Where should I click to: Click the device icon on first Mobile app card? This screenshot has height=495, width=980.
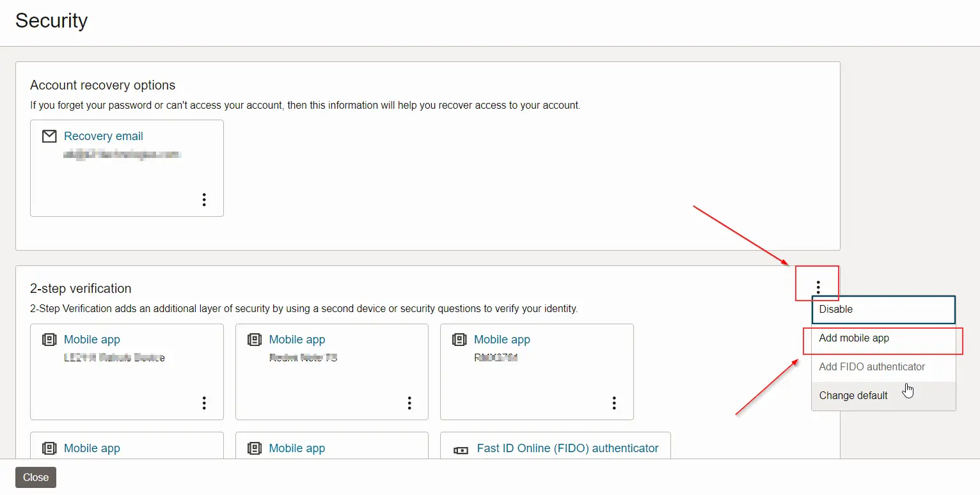(49, 340)
